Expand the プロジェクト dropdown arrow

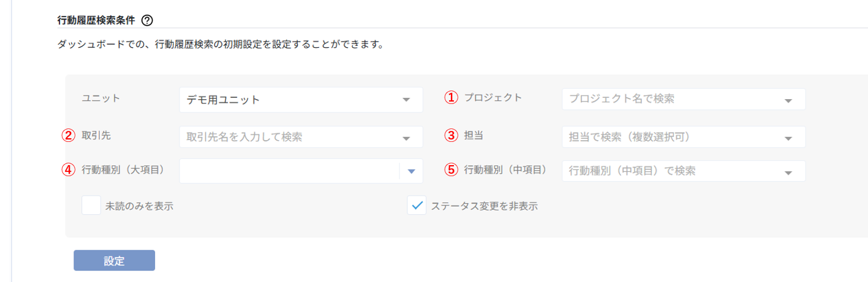coord(788,100)
